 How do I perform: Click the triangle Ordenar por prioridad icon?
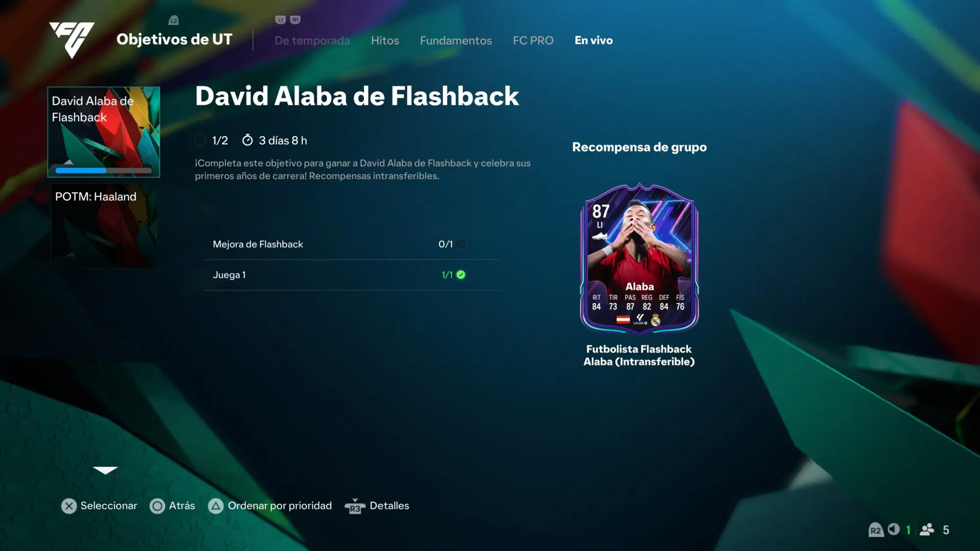(216, 506)
